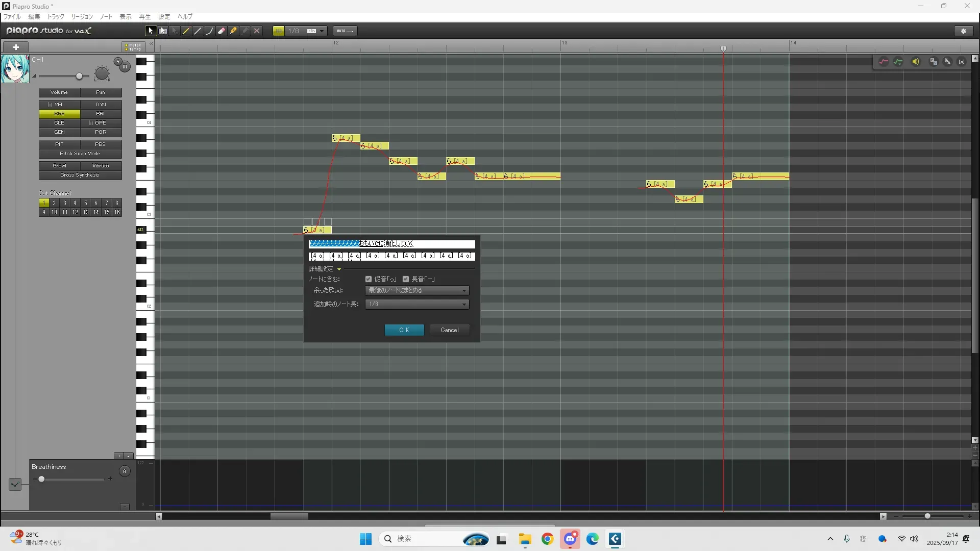This screenshot has height=551, width=980.
Task: Click the [a] phoneme display icon
Action: coord(962,62)
